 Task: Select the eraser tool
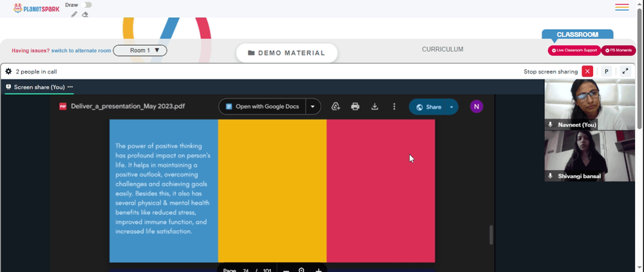85,14
